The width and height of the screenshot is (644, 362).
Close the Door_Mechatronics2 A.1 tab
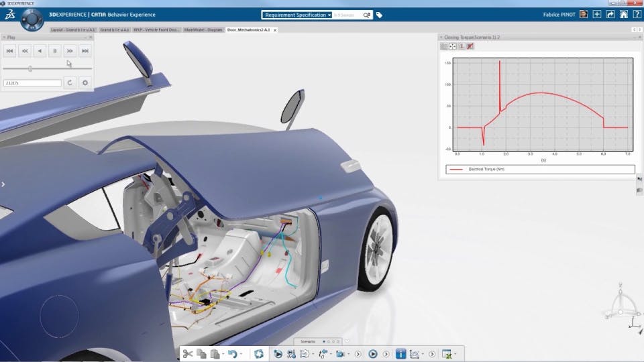(x=275, y=29)
